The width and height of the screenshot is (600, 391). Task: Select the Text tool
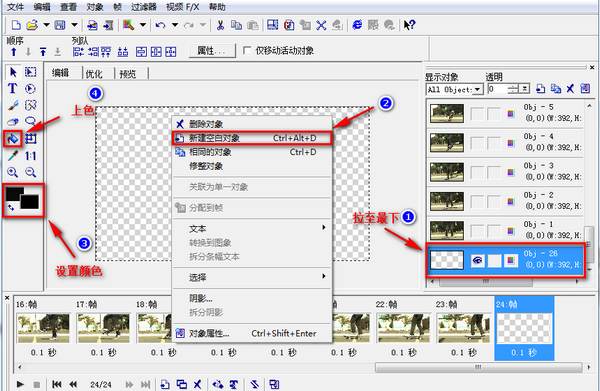click(x=12, y=89)
